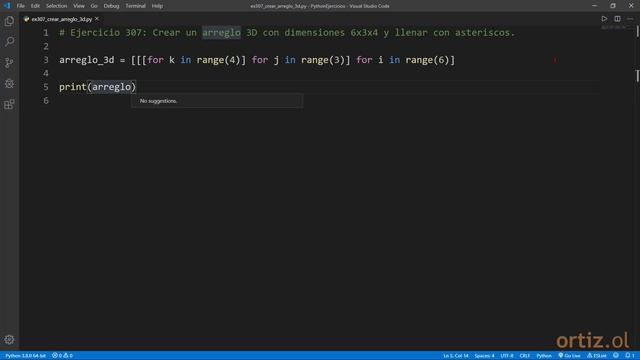640x360 pixels.
Task: Restore down the VS Code window
Action: coord(613,6)
